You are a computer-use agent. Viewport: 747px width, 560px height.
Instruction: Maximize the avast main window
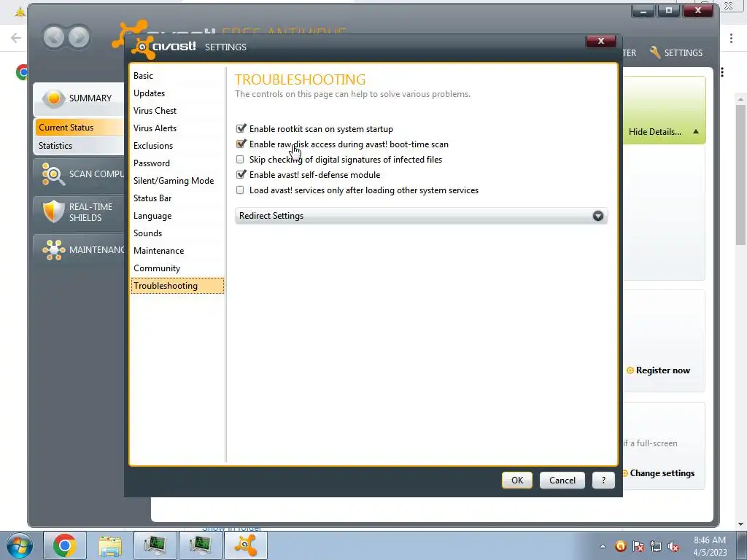point(668,10)
